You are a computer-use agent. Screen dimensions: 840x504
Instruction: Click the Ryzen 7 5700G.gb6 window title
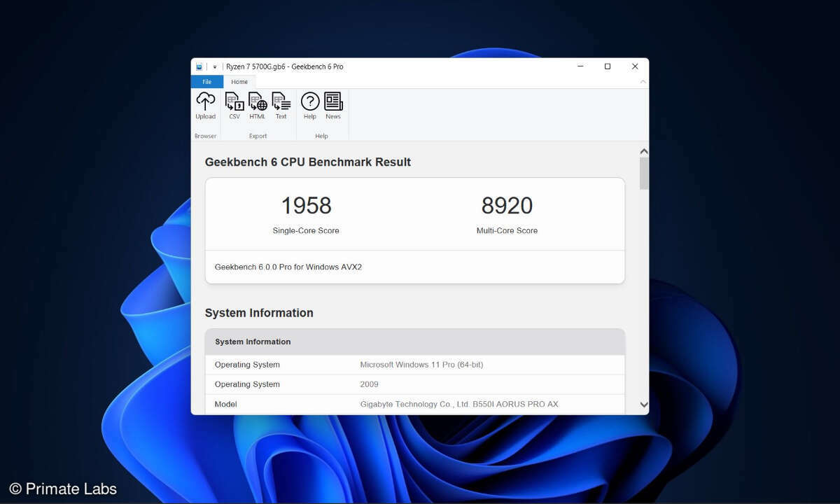tap(284, 66)
